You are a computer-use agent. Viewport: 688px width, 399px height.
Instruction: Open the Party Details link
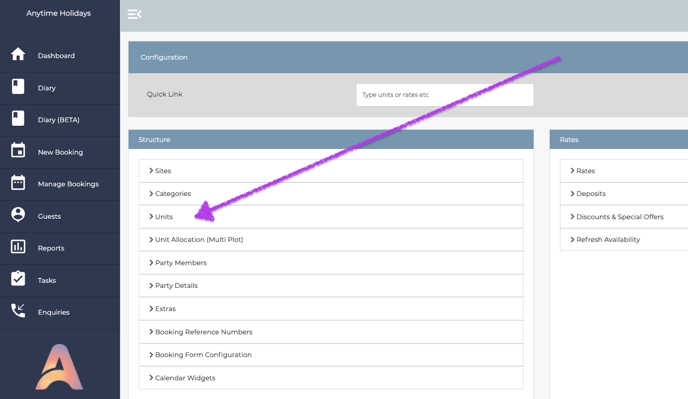[176, 286]
